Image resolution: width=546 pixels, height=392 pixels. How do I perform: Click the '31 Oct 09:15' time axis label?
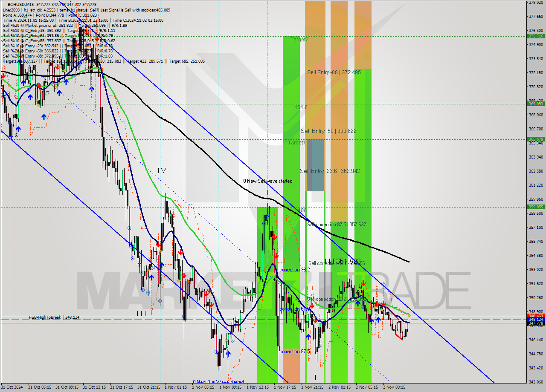pyautogui.click(x=67, y=387)
